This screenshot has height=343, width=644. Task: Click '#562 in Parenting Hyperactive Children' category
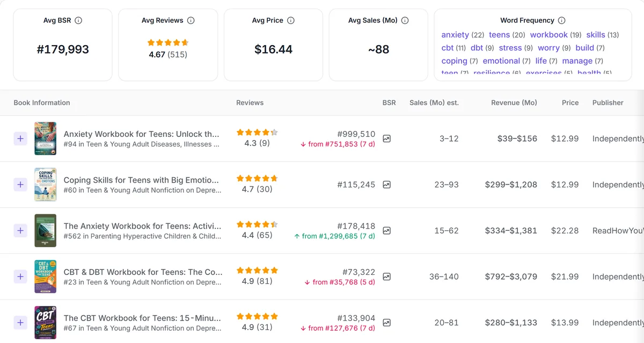pos(142,236)
